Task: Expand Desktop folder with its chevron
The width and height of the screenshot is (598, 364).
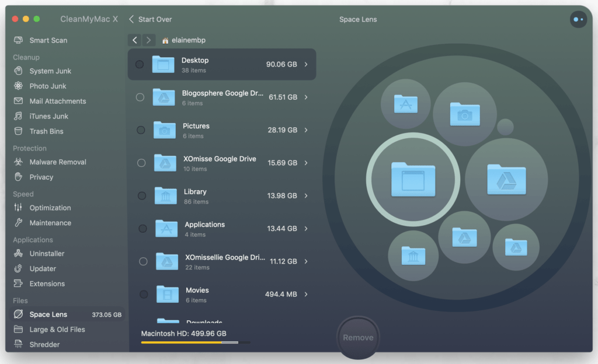Action: 306,64
